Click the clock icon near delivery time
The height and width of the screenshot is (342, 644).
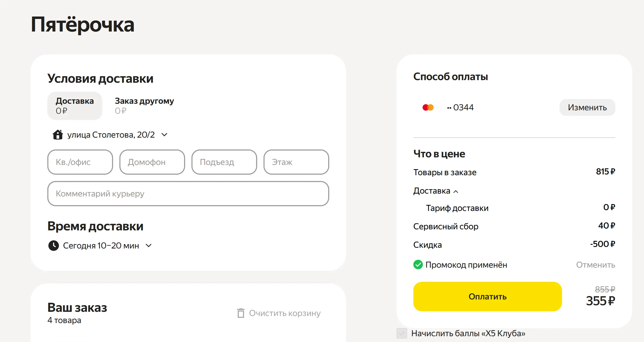pos(54,246)
